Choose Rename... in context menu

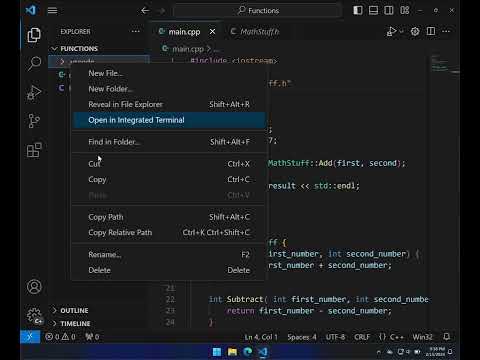[x=169, y=255]
